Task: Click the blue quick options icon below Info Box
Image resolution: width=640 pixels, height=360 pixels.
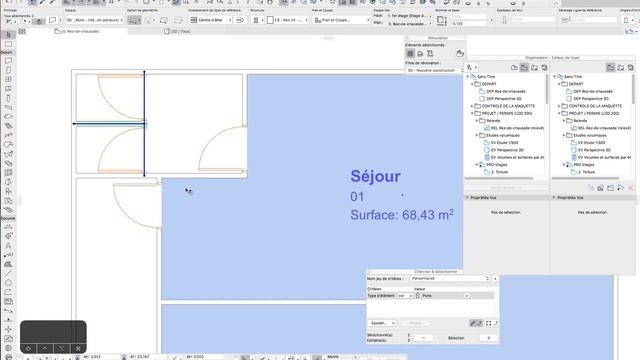Action: [630, 31]
